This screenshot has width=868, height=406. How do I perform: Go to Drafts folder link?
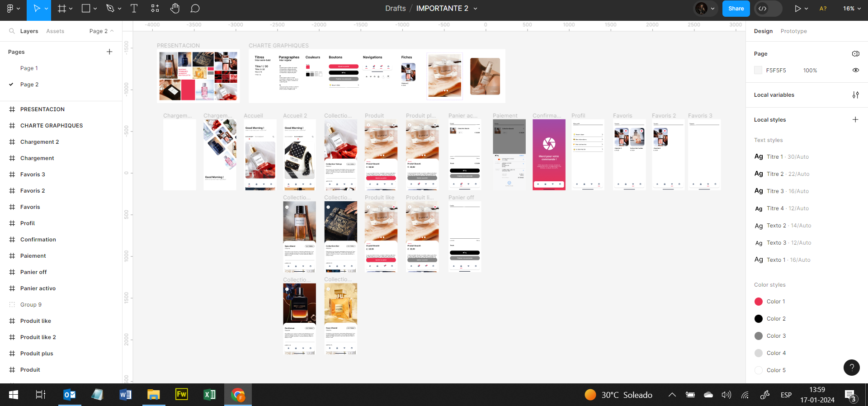395,9
